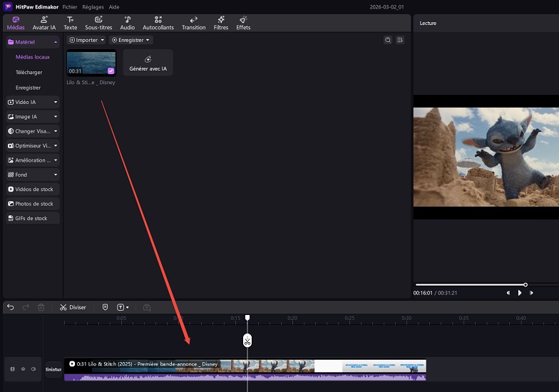Open Vidéos de stock

coord(33,190)
